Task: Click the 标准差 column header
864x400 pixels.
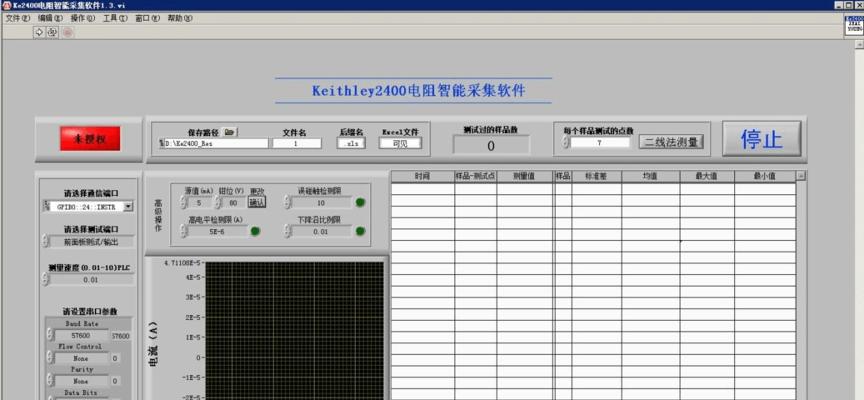Action: click(597, 176)
